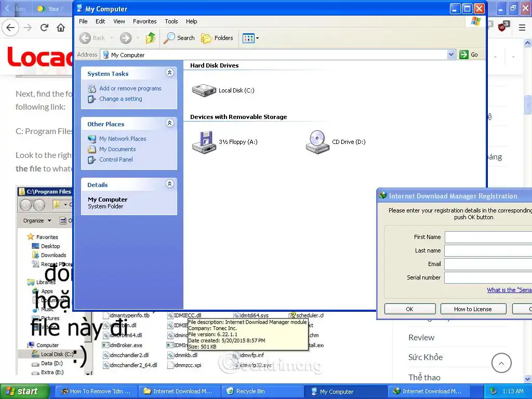The width and height of the screenshot is (532, 399).
Task: Select idmcchandler2.dll in the file list
Action: (126, 355)
